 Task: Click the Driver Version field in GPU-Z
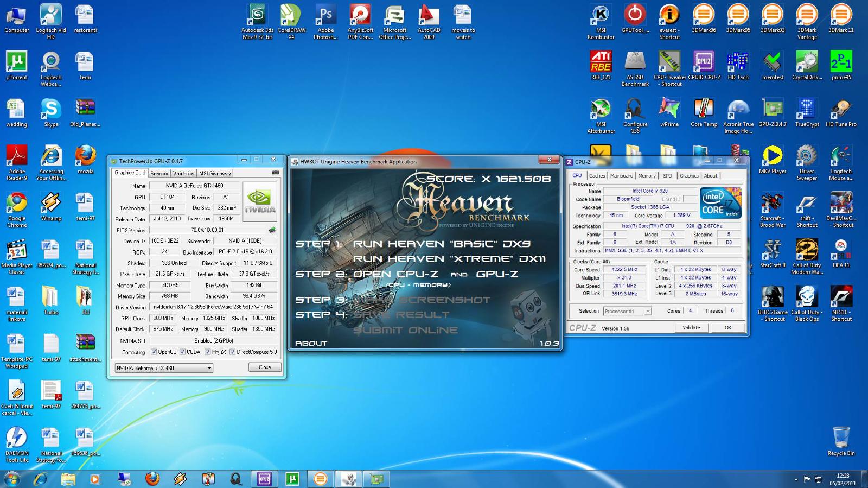213,307
